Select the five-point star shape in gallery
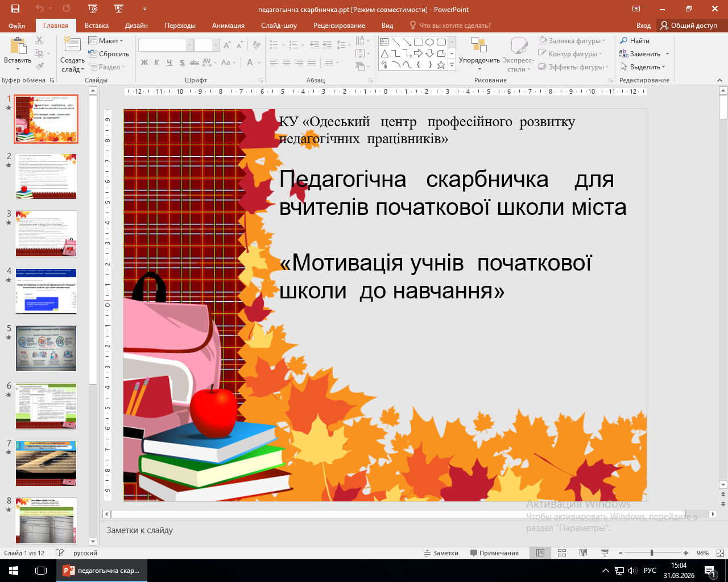This screenshot has height=582, width=728. coord(441,65)
